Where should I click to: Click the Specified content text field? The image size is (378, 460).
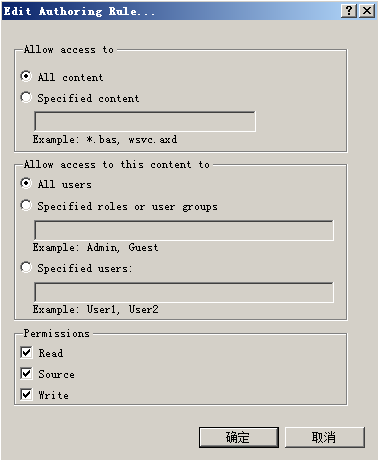(145, 121)
